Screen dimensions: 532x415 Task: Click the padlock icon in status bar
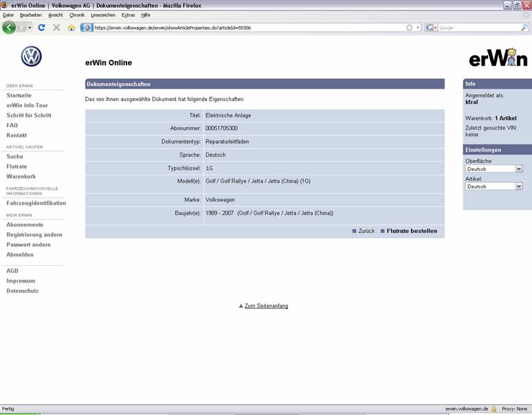tap(494, 409)
